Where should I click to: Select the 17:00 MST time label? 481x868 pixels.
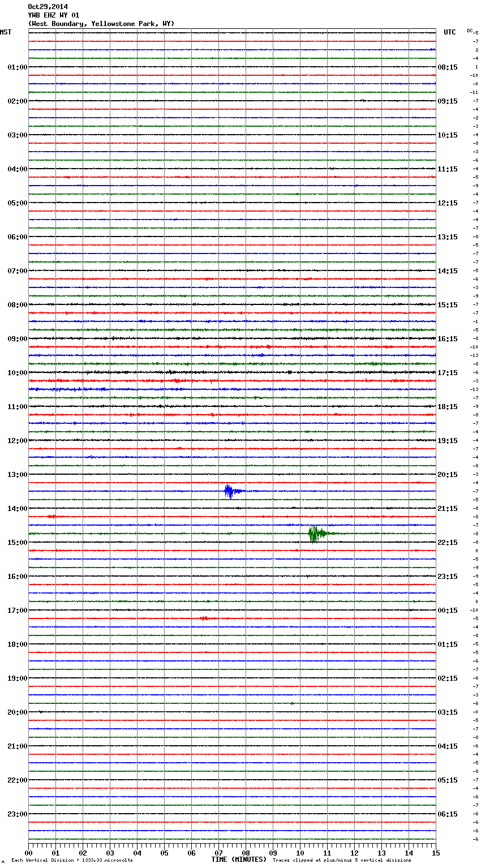coord(18,611)
